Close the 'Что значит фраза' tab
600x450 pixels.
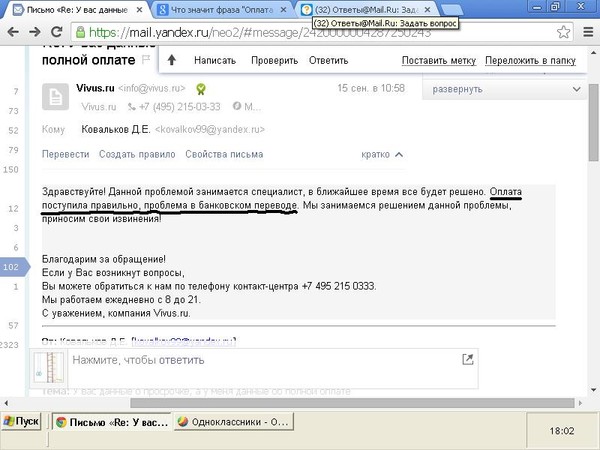[284, 10]
